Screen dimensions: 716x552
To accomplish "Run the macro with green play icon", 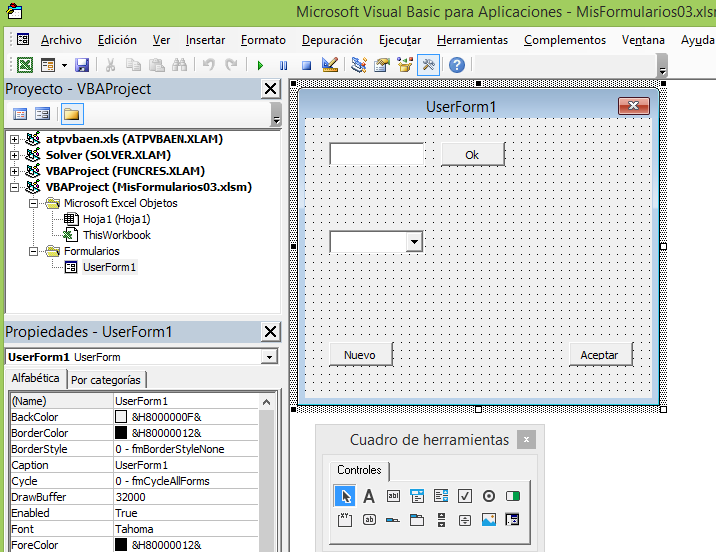I will click(x=260, y=65).
